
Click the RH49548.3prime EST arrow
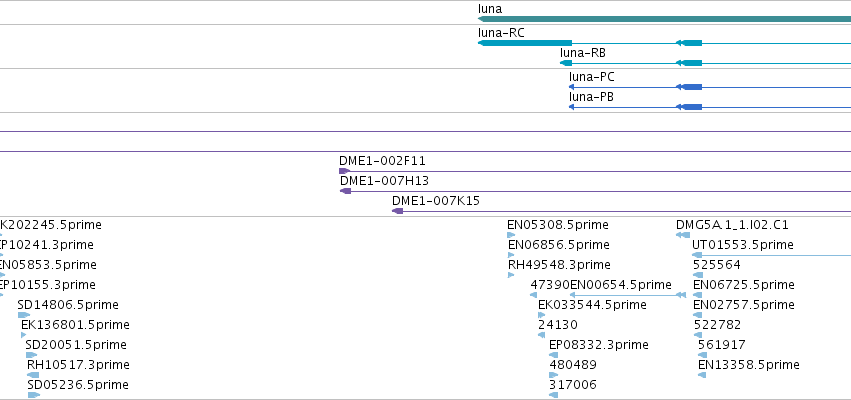click(511, 275)
